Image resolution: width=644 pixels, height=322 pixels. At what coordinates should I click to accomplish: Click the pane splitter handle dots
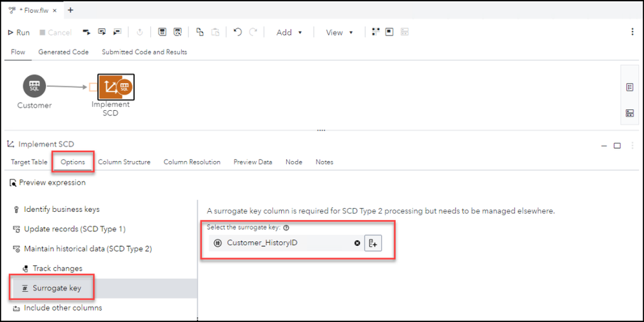321,131
